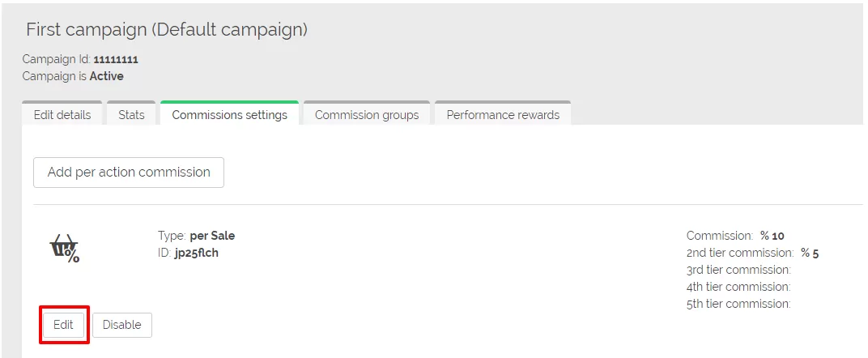Click the First campaign heading
Viewport: 868px width, 358px height.
pyautogui.click(x=167, y=30)
